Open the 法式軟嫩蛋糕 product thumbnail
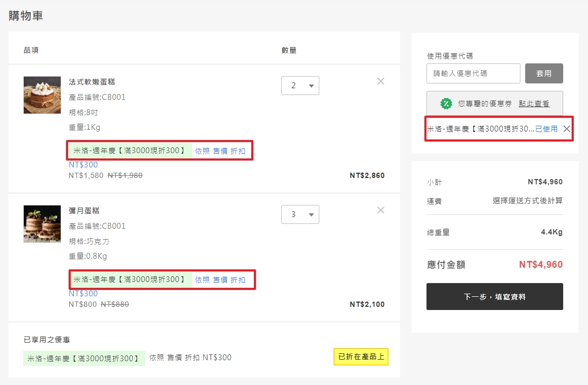Screen dimensions: 588x385 pyautogui.click(x=42, y=95)
